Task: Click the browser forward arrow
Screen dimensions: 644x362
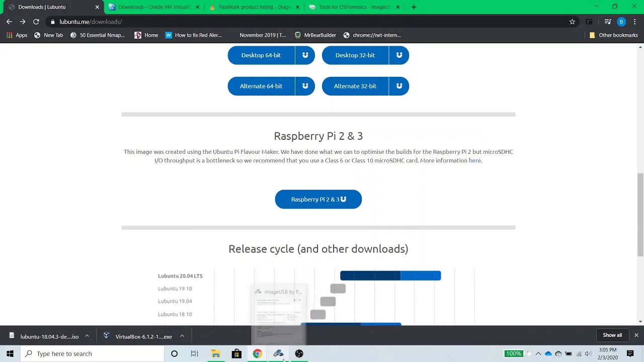Action: [23, 22]
